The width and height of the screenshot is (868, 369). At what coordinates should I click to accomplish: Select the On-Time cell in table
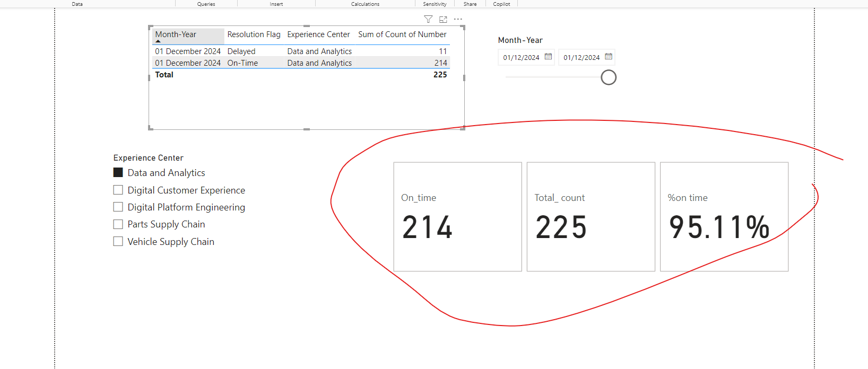coord(242,63)
